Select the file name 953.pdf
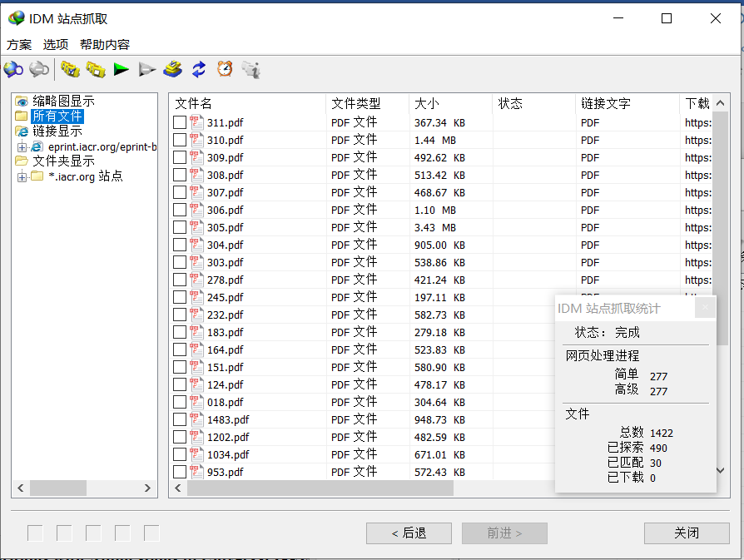The image size is (744, 560). (x=225, y=472)
